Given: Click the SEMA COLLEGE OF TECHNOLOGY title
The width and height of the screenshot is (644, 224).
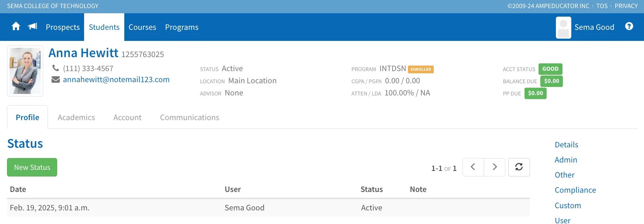Looking at the screenshot, I should (x=53, y=6).
